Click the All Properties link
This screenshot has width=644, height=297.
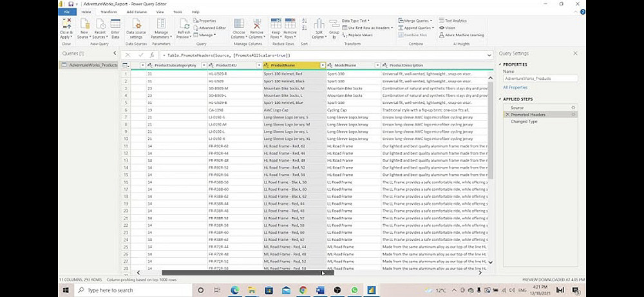click(x=515, y=88)
